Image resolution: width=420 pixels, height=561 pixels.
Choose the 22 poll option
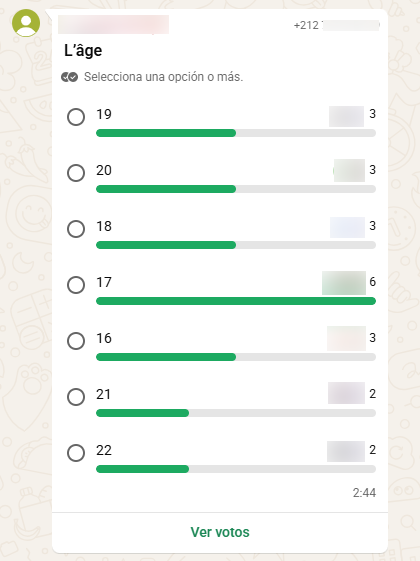pyautogui.click(x=76, y=453)
